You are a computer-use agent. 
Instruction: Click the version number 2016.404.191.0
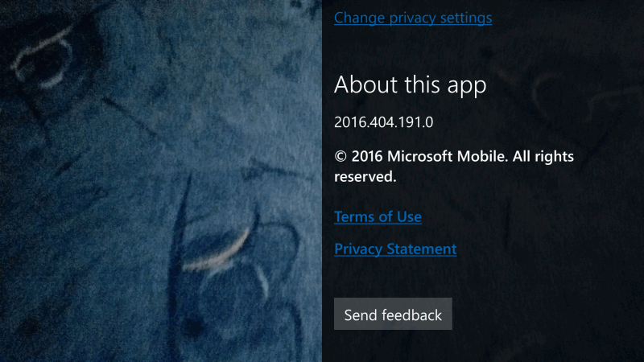(x=384, y=122)
